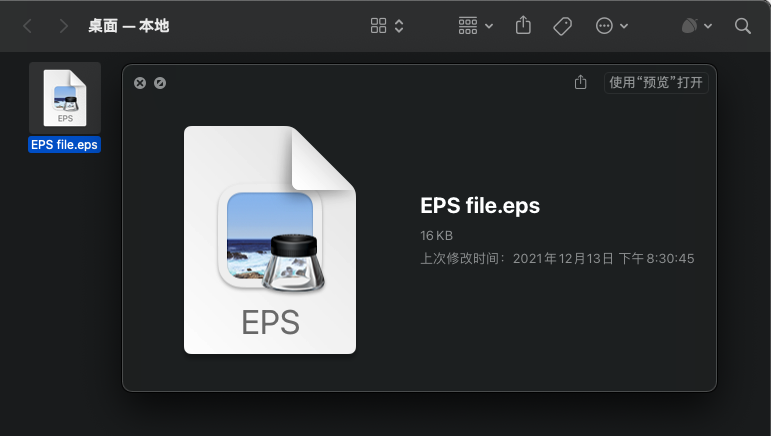771x436 pixels.
Task: Expand the cloud icon's dropdown chevron
Action: (708, 26)
